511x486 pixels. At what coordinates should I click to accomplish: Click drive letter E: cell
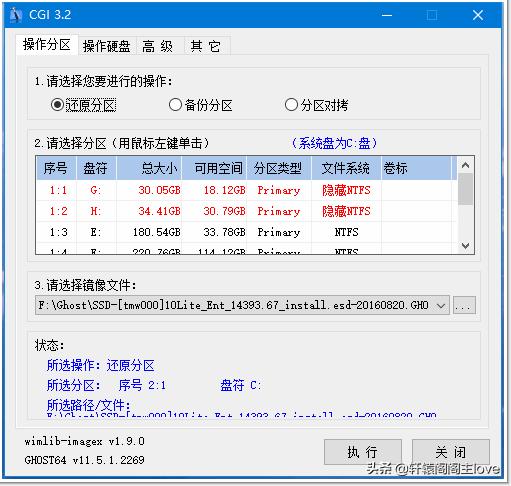coord(96,232)
